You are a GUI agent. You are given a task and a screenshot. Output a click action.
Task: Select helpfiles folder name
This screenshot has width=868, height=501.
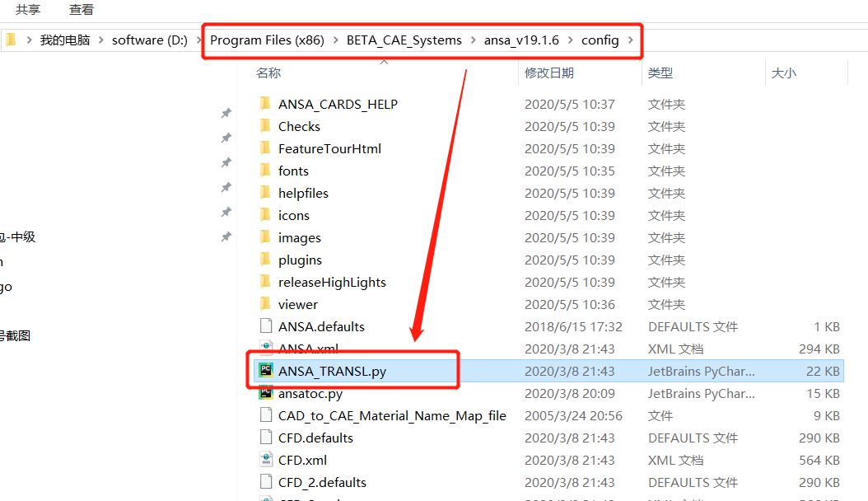pyautogui.click(x=303, y=193)
